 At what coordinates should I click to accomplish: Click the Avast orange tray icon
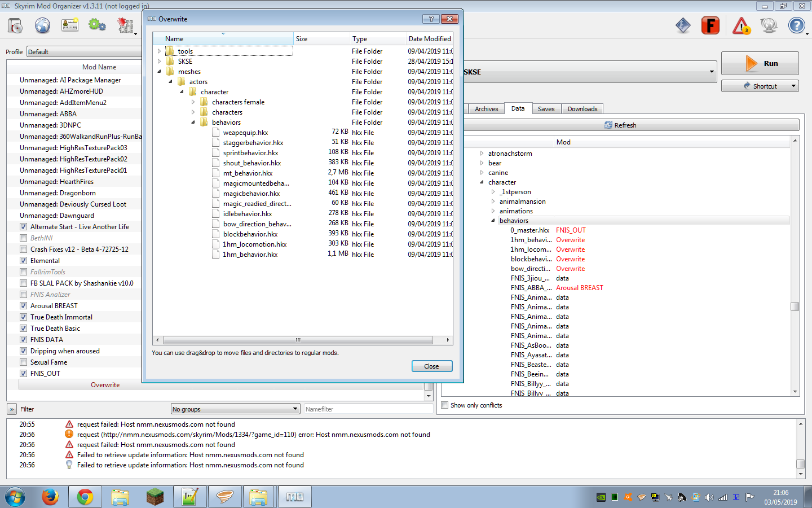[x=628, y=497]
